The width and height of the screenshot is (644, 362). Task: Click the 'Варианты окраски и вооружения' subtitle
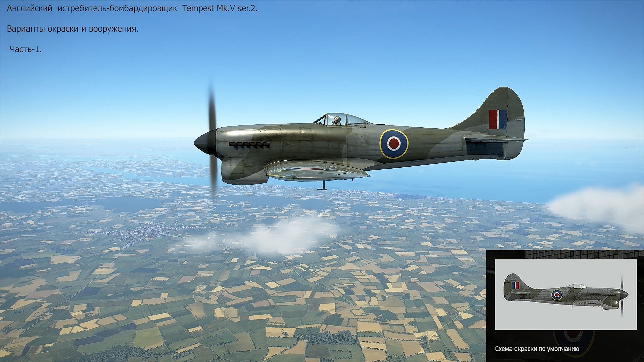pyautogui.click(x=72, y=29)
